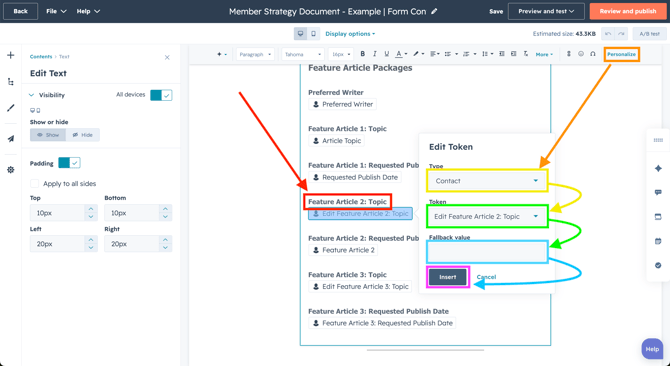
Task: Apply italic formatting to text
Action: click(x=375, y=54)
